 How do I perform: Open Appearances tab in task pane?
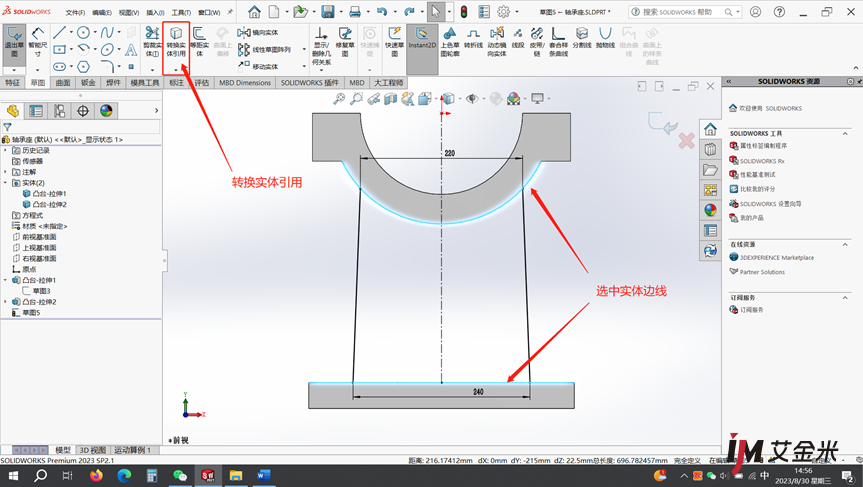[710, 210]
